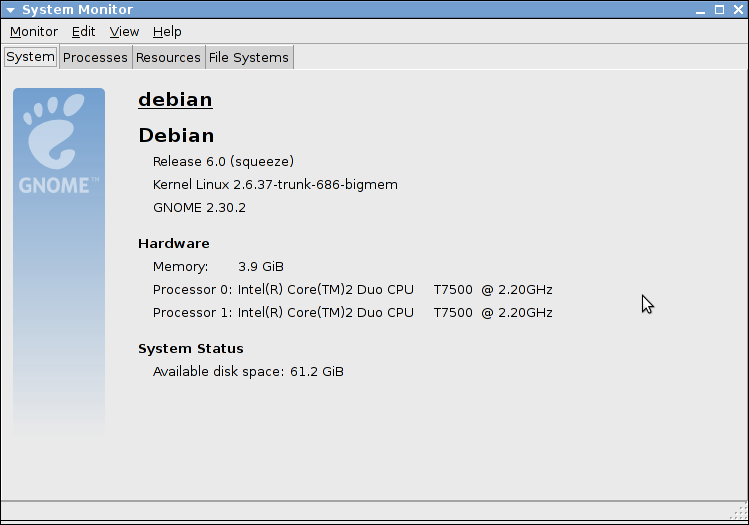The height and width of the screenshot is (525, 749).
Task: Select the System tab
Action: click(31, 57)
